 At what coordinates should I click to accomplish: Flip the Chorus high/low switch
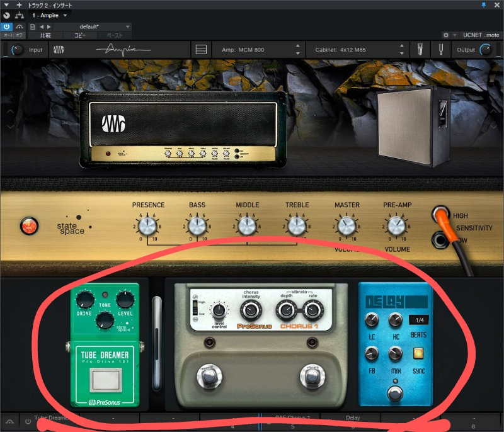pos(195,308)
